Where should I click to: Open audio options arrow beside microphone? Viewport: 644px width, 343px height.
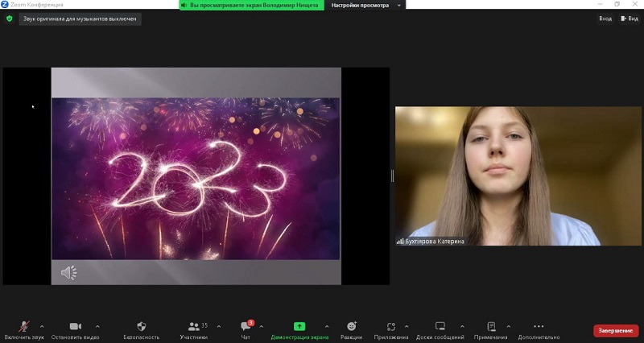pyautogui.click(x=42, y=327)
